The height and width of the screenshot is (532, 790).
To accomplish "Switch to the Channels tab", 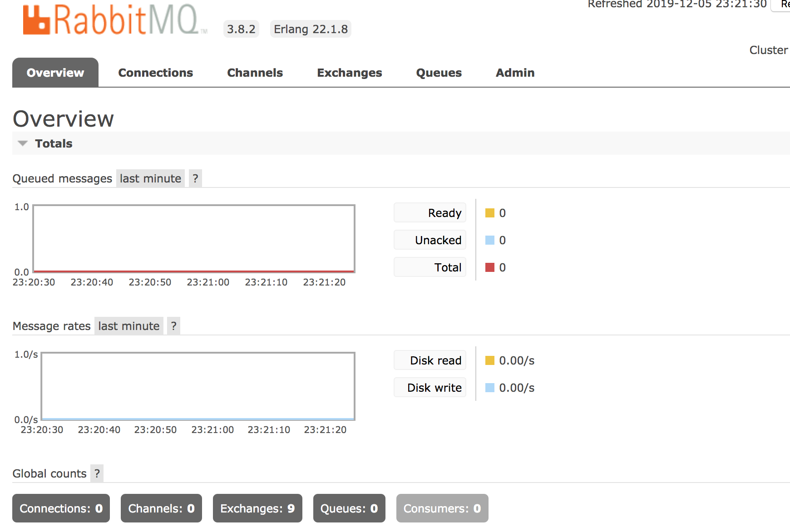I will tap(255, 73).
